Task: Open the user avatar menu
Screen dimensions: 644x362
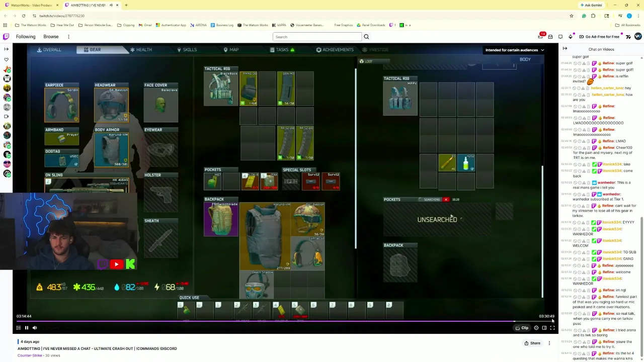Action: coord(638,37)
